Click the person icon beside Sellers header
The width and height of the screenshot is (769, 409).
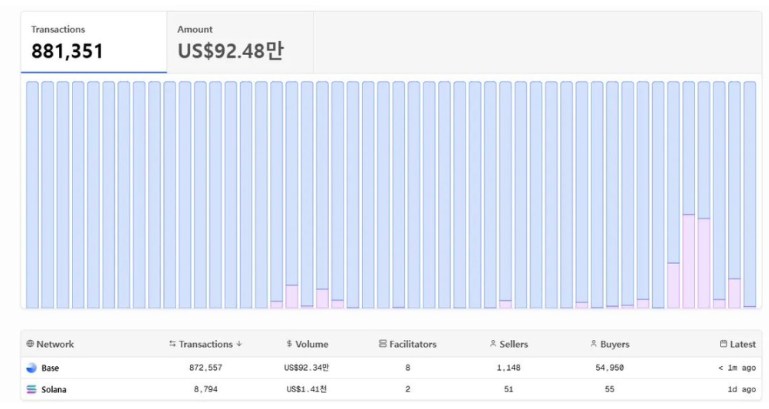point(493,344)
